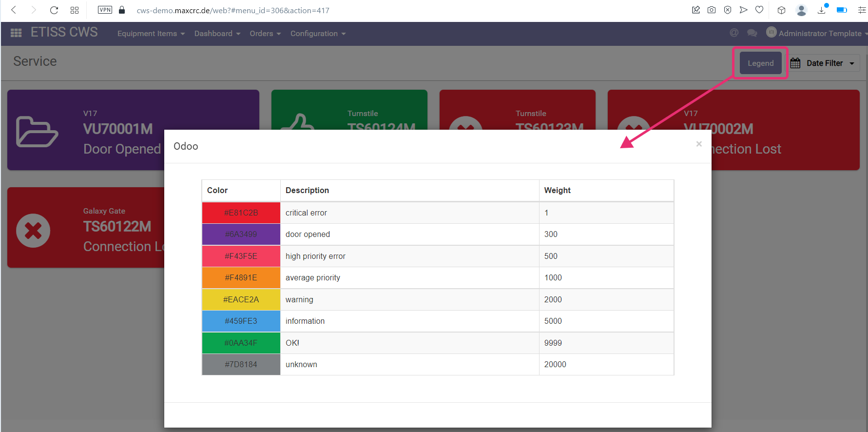Click the 'average priority' description cell
Screen dimensions: 868x432
tap(410, 277)
